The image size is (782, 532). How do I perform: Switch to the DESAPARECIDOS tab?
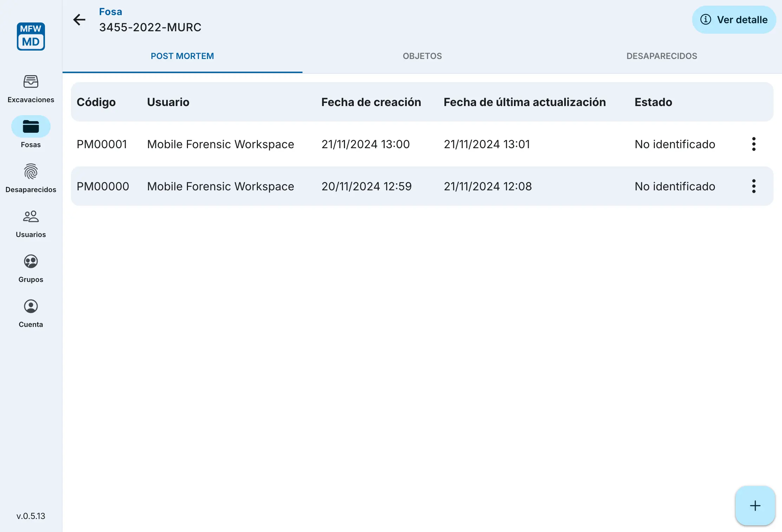662,56
